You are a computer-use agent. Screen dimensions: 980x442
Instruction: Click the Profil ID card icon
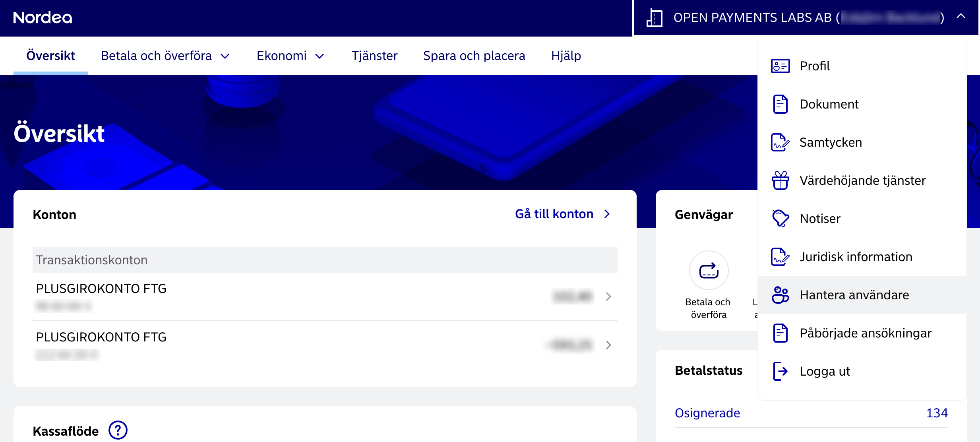[780, 66]
